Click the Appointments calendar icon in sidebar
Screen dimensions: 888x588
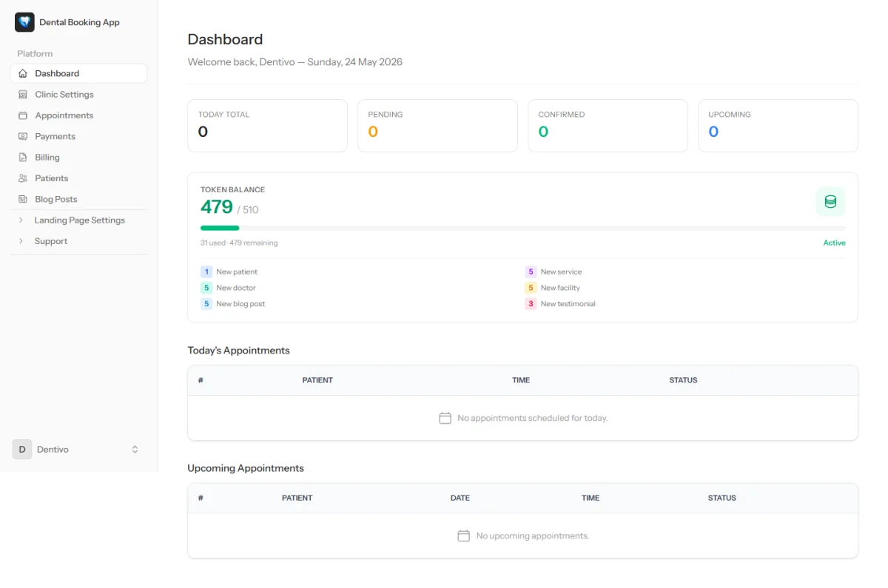click(x=23, y=115)
